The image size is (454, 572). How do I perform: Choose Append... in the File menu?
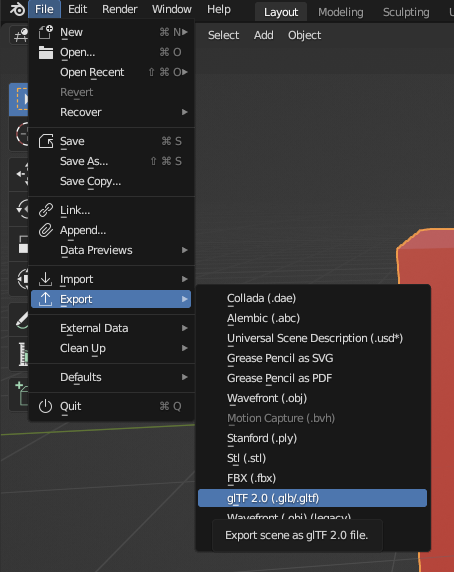pyautogui.click(x=111, y=230)
